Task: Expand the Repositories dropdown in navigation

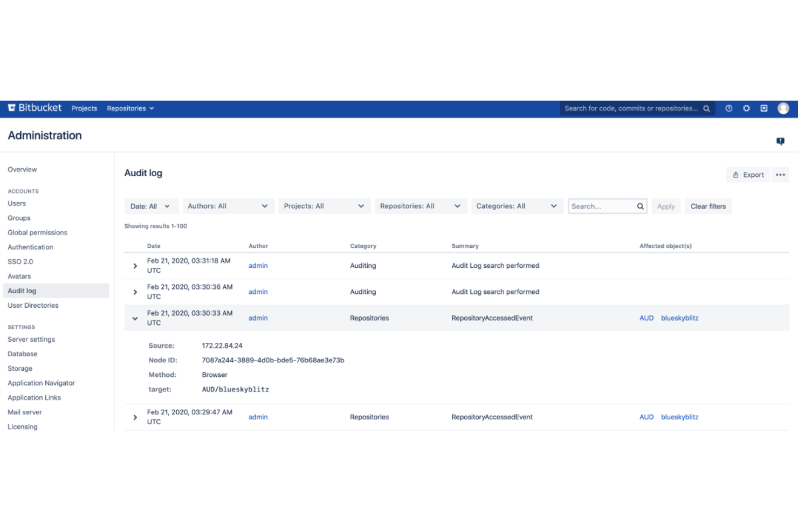Action: (130, 108)
